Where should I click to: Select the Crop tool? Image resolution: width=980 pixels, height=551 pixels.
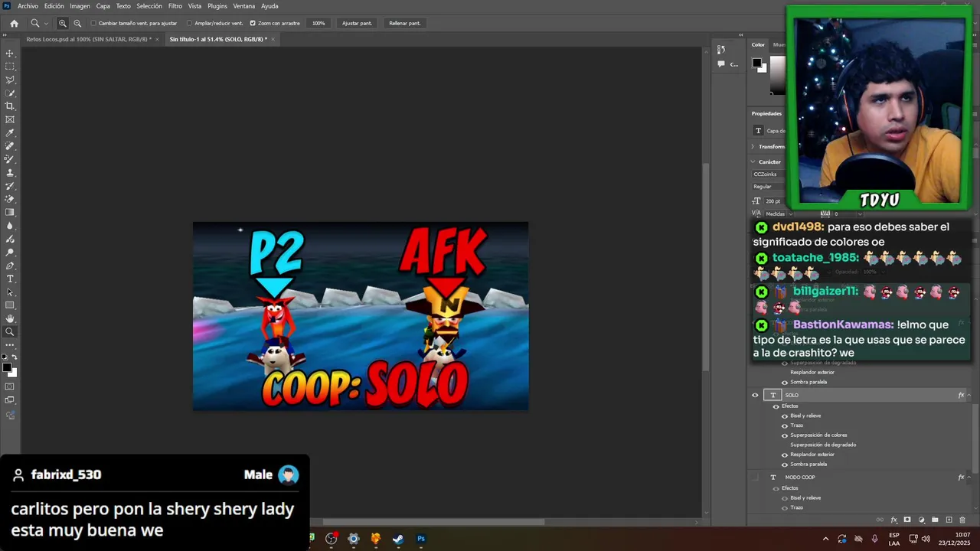pos(10,106)
